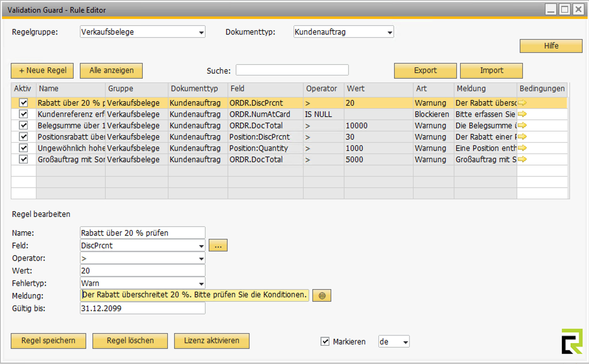Toggle Aktiv checkbox for Positionsrabatt rule
The image size is (589, 364).
(24, 137)
